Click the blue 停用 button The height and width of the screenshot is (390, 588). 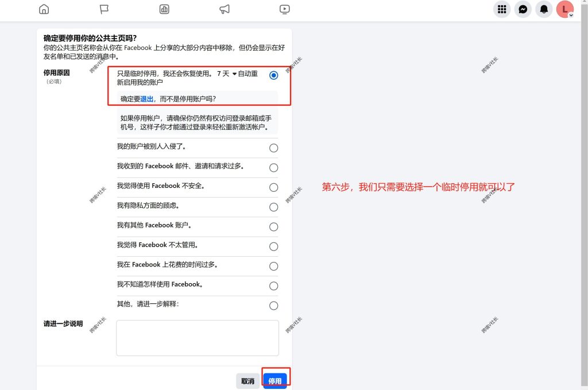pyautogui.click(x=275, y=381)
